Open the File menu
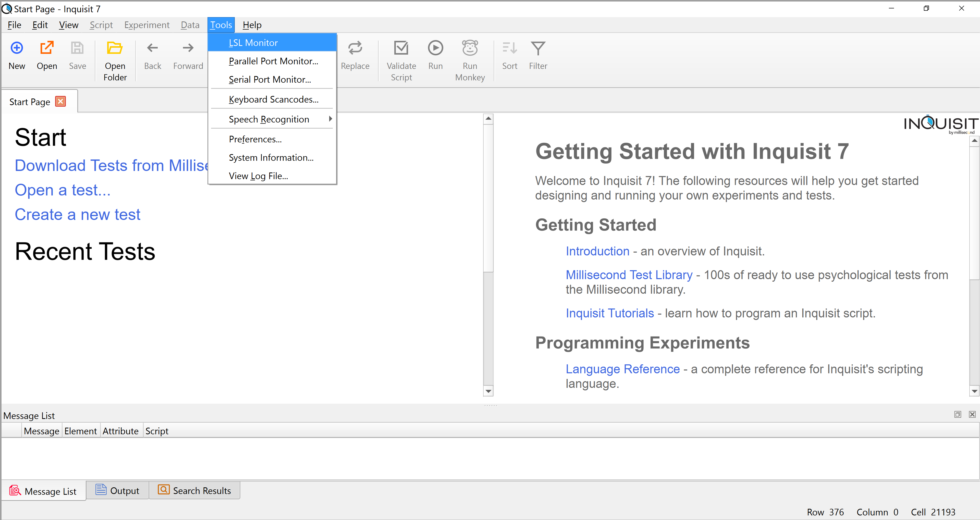Screen dimensions: 980x520 [15, 25]
